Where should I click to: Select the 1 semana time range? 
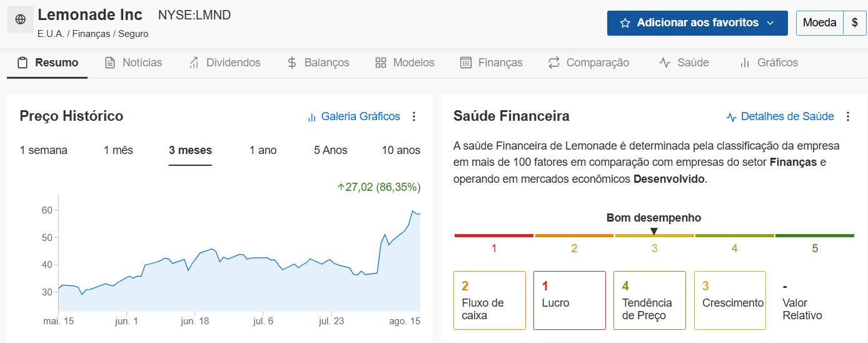click(x=44, y=150)
